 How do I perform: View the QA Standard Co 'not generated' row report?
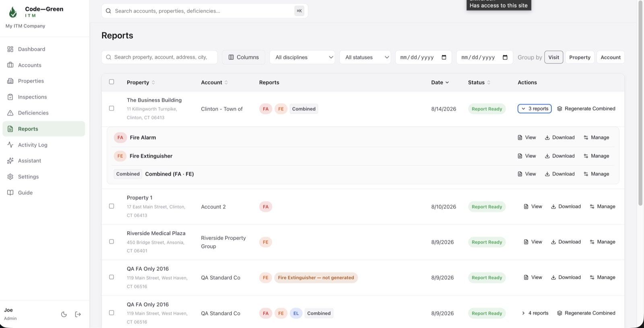pyautogui.click(x=533, y=278)
